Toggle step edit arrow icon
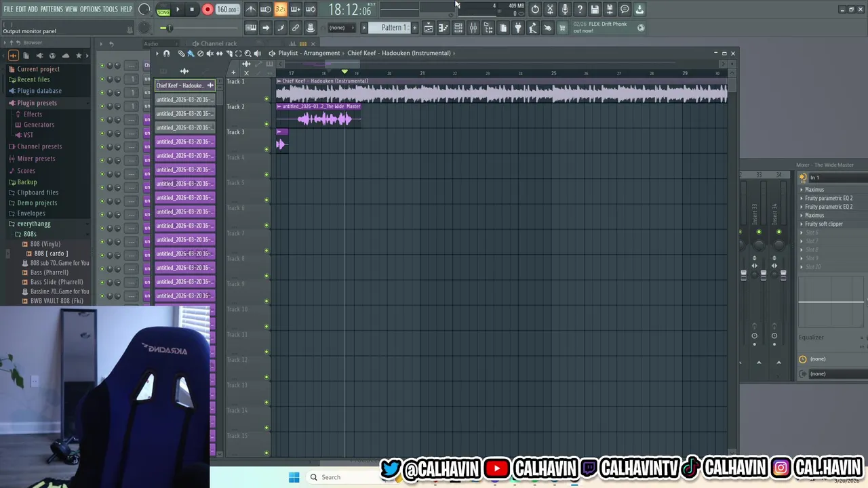Viewport: 868px width, 488px height. (266, 28)
